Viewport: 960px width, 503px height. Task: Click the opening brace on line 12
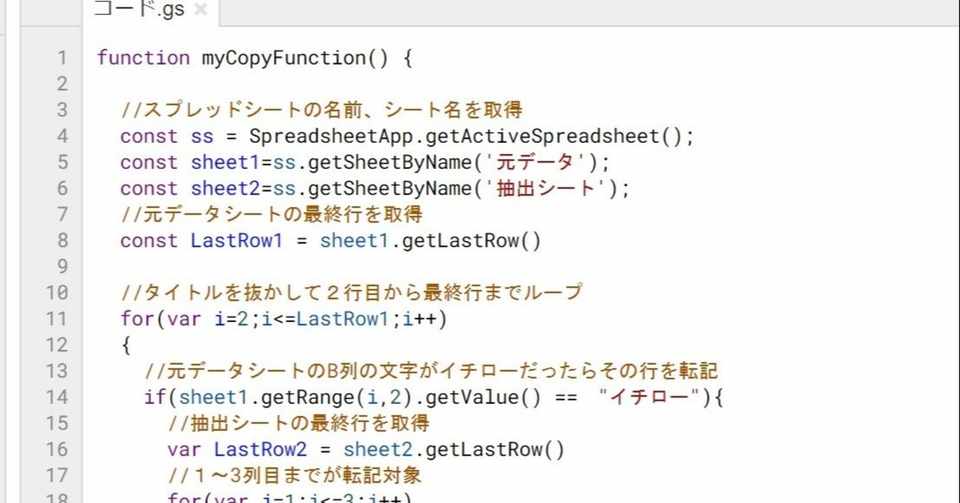click(x=126, y=345)
